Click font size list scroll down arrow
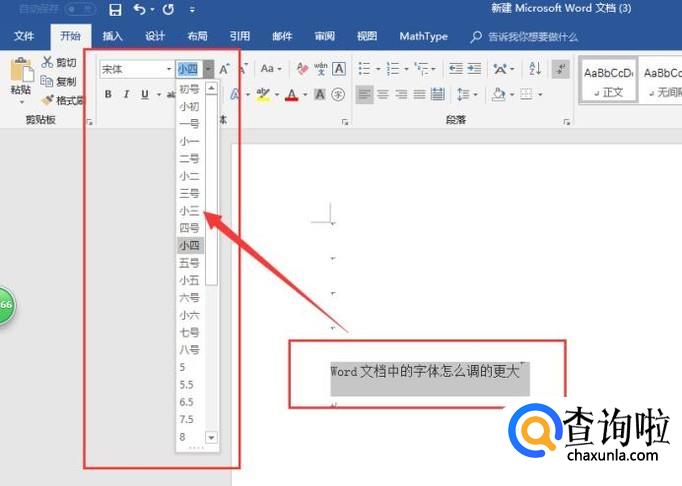This screenshot has width=682, height=486. pos(211,437)
